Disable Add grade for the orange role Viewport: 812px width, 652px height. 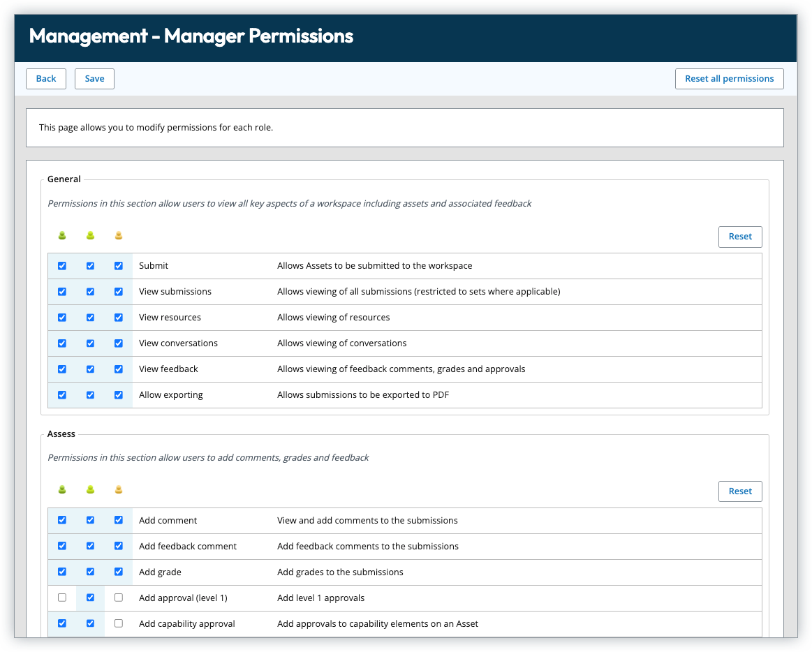[x=118, y=572]
